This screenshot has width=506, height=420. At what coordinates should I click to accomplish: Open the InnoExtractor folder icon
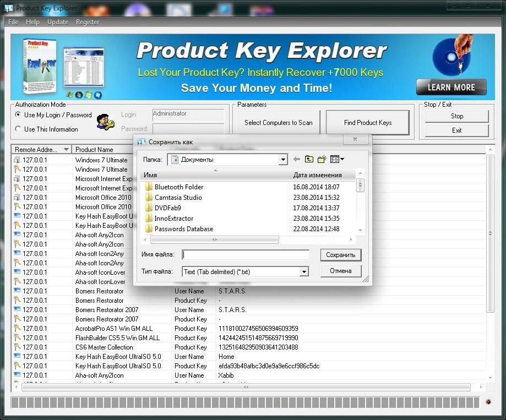pos(149,219)
